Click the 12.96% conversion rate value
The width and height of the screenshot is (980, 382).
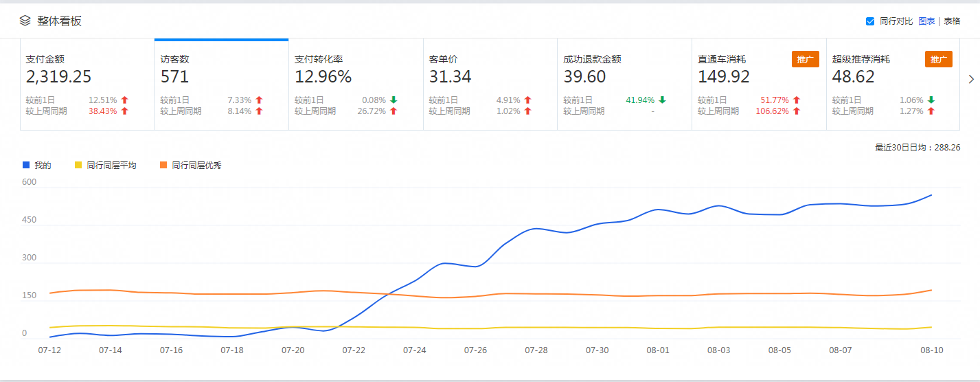coord(323,77)
